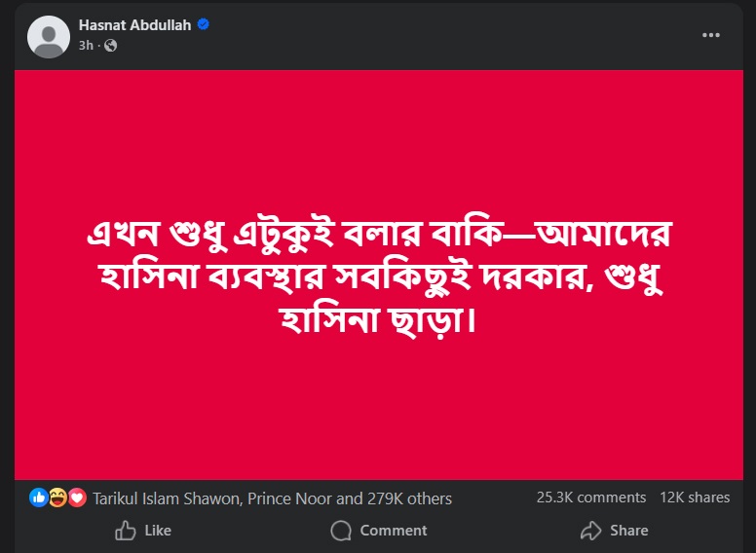Open the 25.3K comments count

pos(590,498)
